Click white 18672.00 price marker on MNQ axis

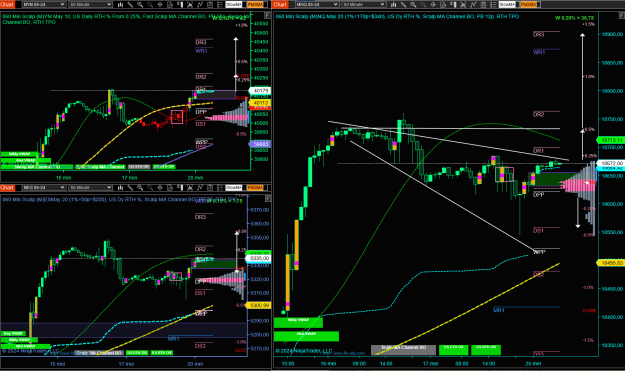610,163
